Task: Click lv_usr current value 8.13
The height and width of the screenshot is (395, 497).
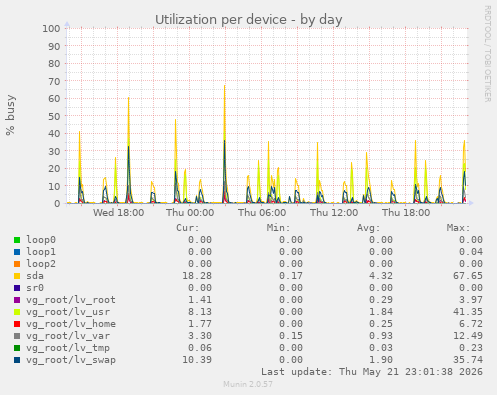Action: (x=200, y=312)
